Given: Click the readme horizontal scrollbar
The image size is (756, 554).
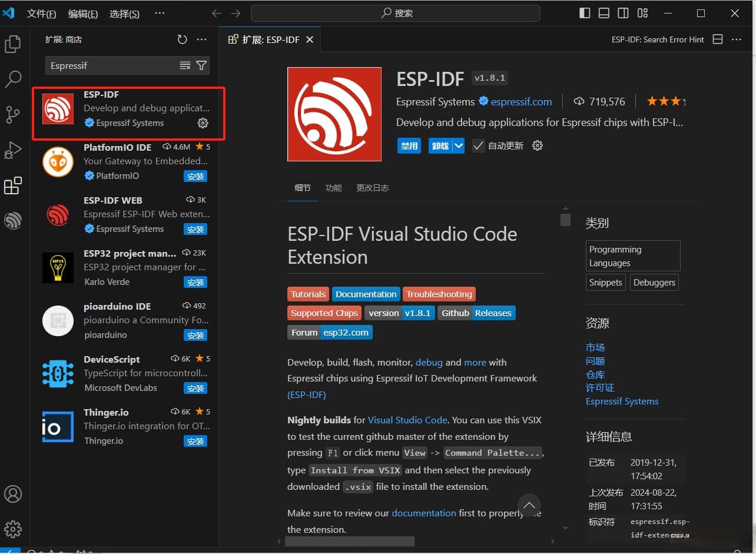Looking at the screenshot, I should pos(350,541).
